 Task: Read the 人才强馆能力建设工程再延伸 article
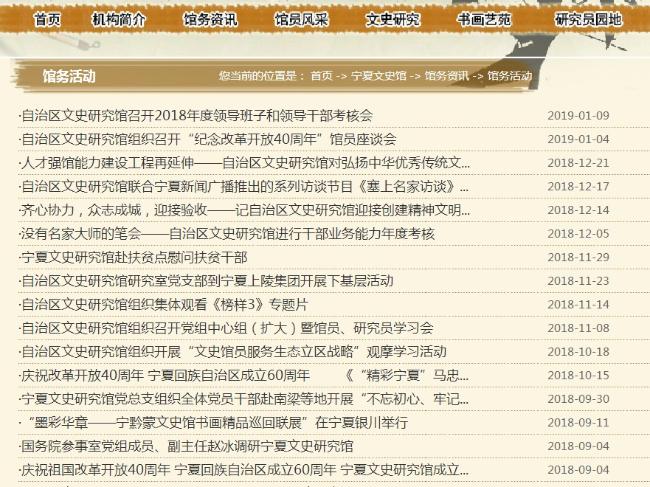pyautogui.click(x=244, y=162)
